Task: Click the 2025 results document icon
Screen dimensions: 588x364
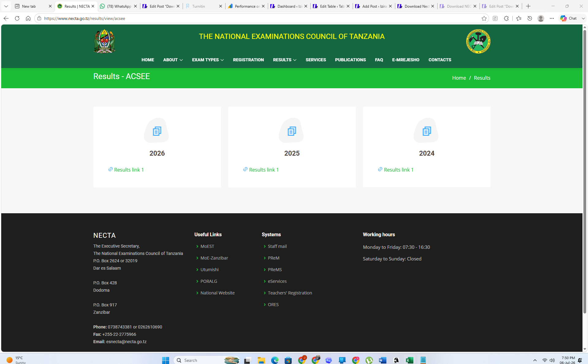Action: (x=291, y=131)
